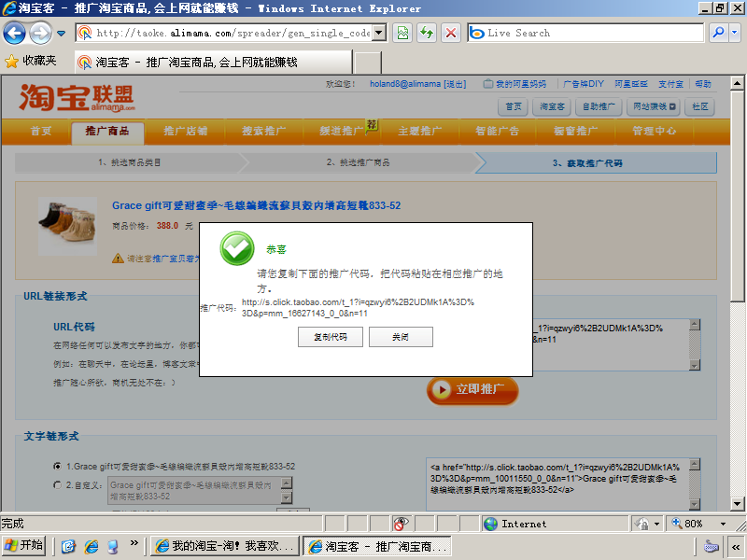Open the Grace gift product title link

pos(256,205)
